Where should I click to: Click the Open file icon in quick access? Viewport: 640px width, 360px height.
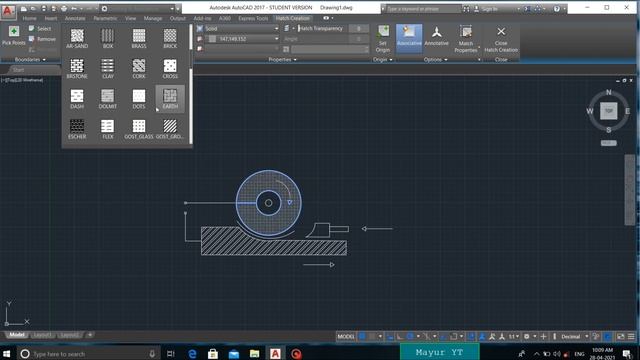pos(33,9)
